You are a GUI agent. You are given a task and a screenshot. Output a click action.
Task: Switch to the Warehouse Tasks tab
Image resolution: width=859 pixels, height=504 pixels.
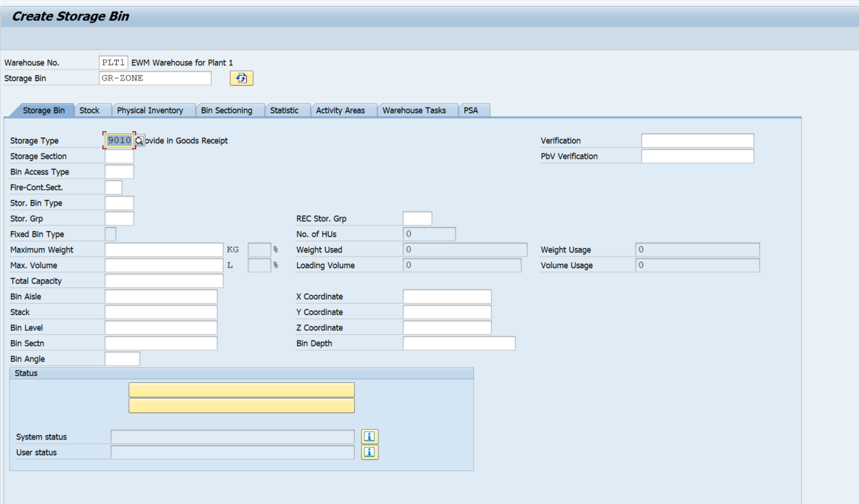pos(414,110)
